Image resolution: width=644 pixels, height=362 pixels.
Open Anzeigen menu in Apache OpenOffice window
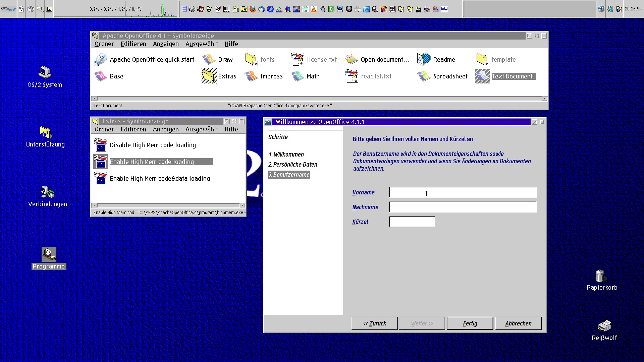(x=166, y=44)
